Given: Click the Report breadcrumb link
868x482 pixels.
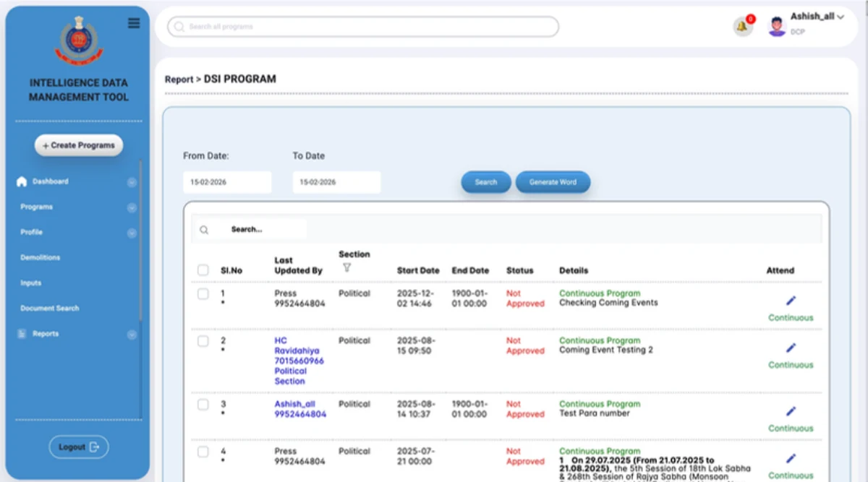Looking at the screenshot, I should pos(179,79).
